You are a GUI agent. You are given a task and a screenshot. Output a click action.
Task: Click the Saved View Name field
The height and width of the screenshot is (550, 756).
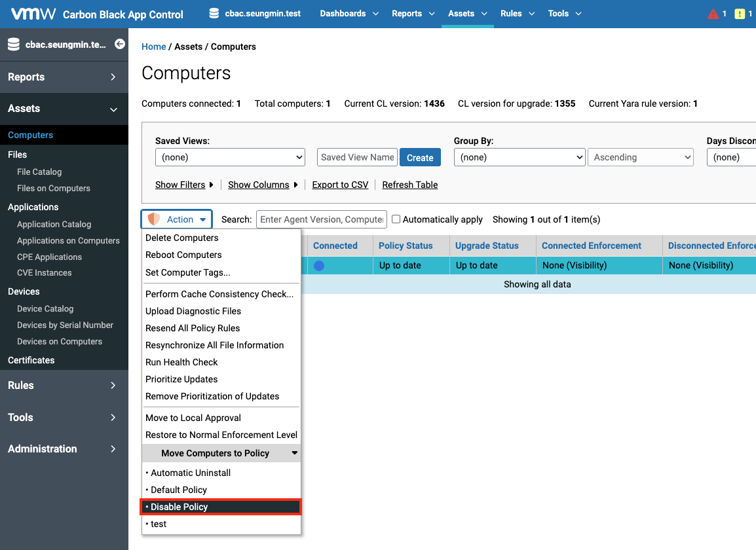[357, 157]
